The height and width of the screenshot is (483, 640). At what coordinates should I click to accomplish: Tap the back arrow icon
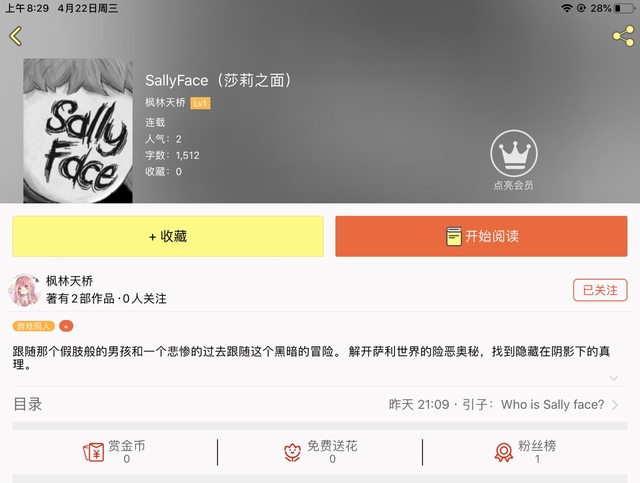pos(16,36)
